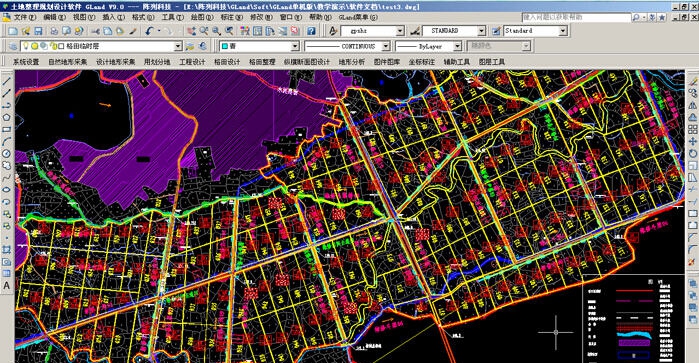699x363 pixels.
Task: Click the Zoom window icon
Action: (x=216, y=31)
